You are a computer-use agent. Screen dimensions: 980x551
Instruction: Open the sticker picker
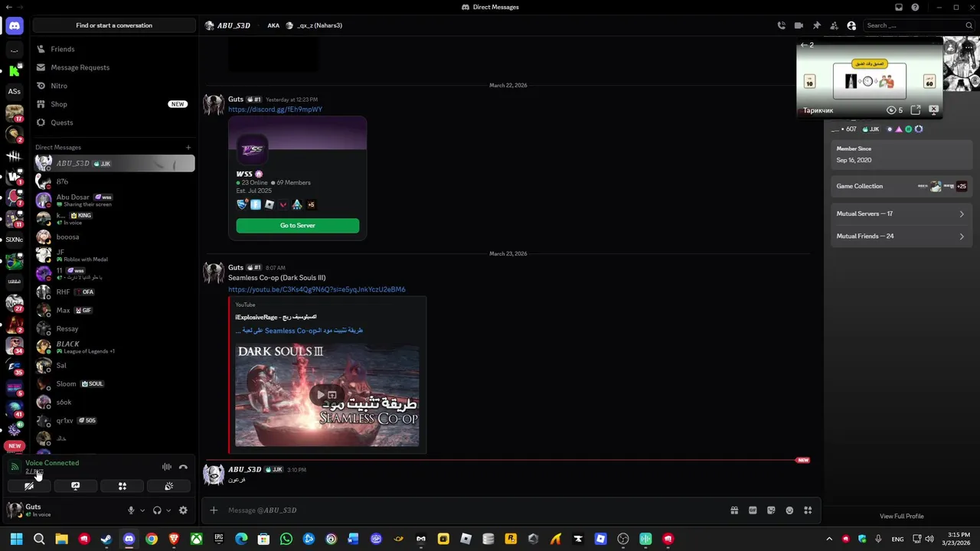coord(771,510)
